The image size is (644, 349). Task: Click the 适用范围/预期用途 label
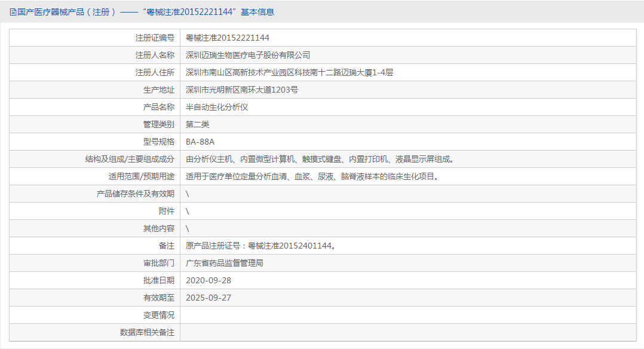tap(141, 176)
